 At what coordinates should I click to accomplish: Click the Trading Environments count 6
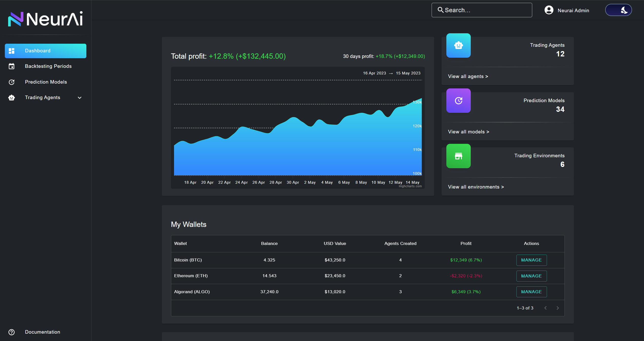(562, 165)
